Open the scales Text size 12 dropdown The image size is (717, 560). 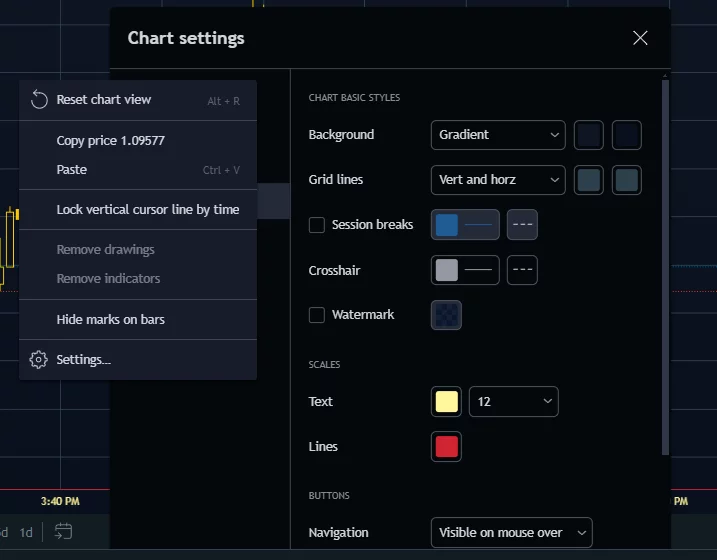(513, 402)
